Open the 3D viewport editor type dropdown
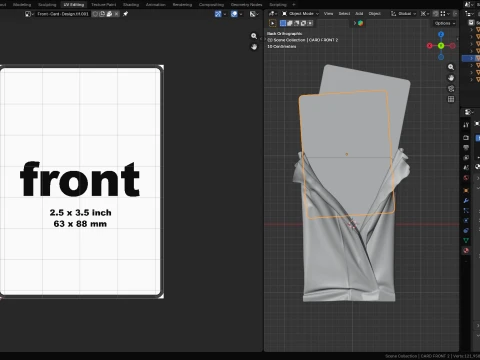This screenshot has height=360, width=480. [273, 14]
